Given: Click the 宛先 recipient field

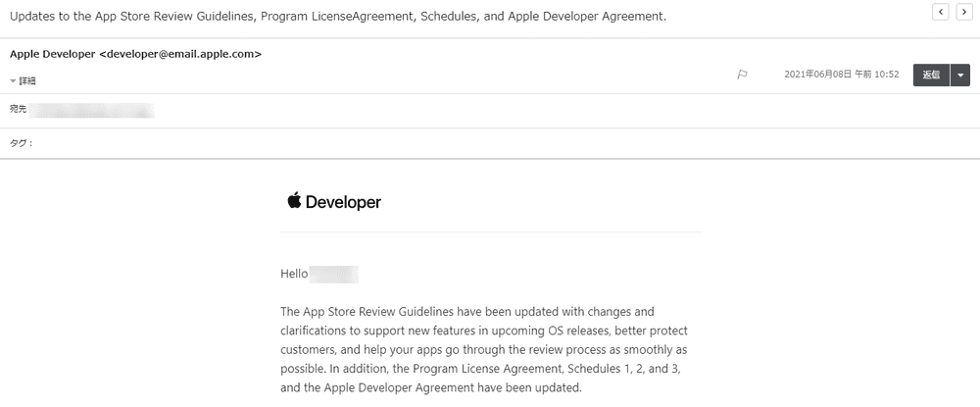Looking at the screenshot, I should pos(82,110).
